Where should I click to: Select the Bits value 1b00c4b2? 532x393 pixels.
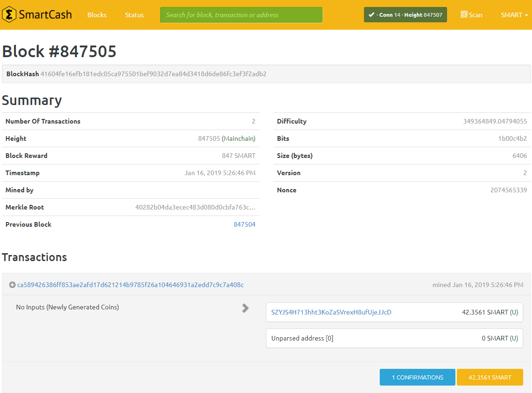coord(513,138)
